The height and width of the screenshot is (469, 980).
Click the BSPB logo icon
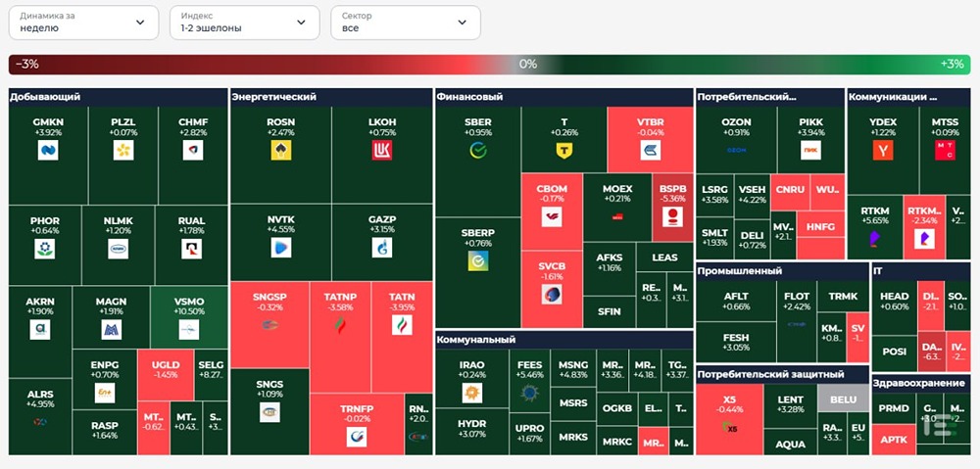[x=672, y=216]
